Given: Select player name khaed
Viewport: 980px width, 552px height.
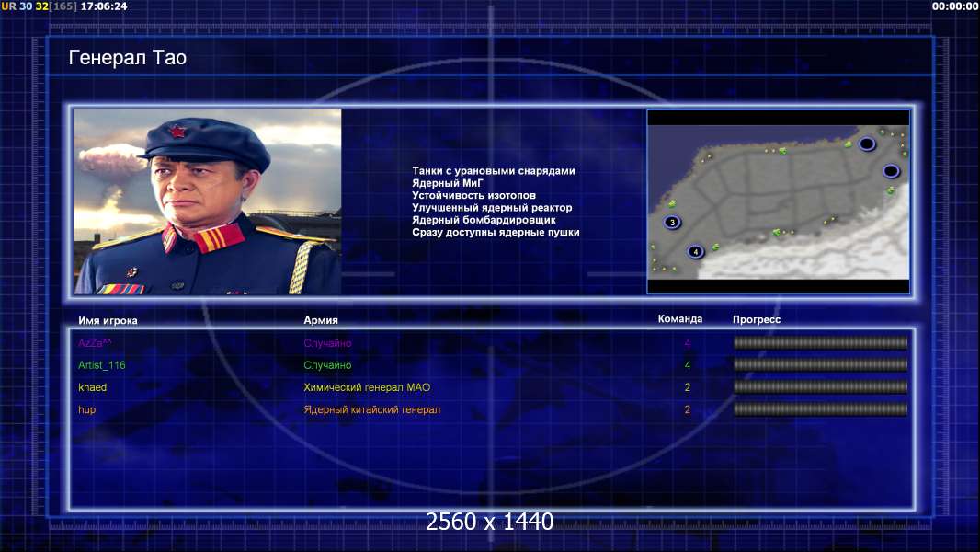Looking at the screenshot, I should [93, 387].
